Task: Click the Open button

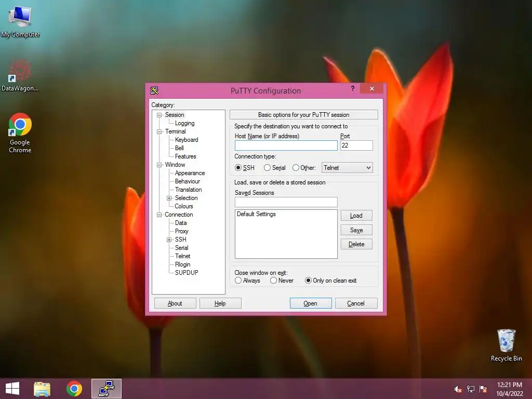Action: click(311, 303)
